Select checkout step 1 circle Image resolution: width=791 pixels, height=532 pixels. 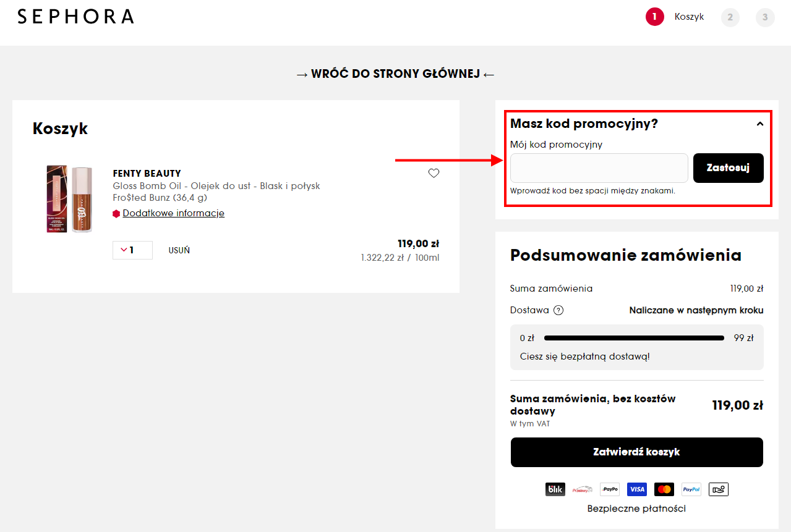pyautogui.click(x=654, y=17)
